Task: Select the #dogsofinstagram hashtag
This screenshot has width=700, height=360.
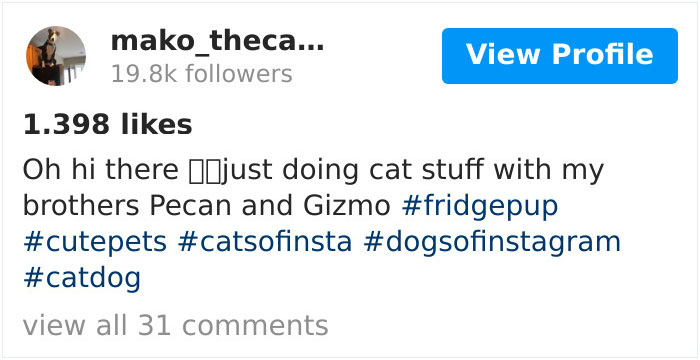Action: pos(492,242)
